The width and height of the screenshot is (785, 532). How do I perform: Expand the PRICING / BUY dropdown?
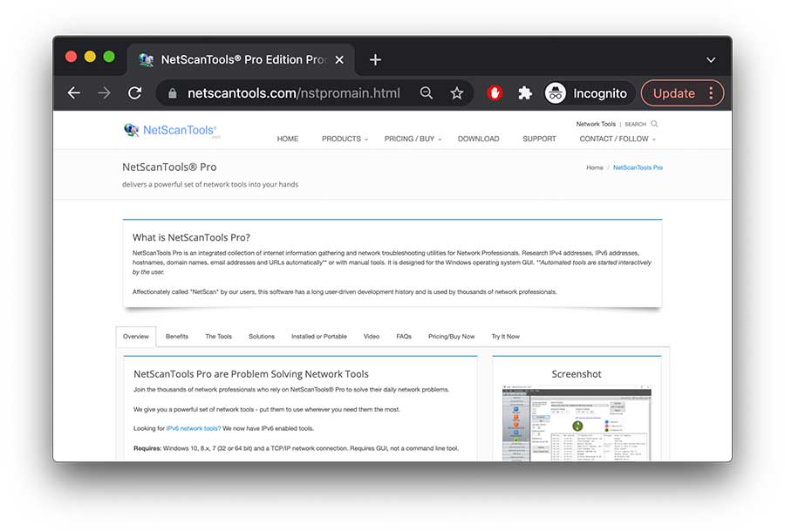[x=409, y=138]
